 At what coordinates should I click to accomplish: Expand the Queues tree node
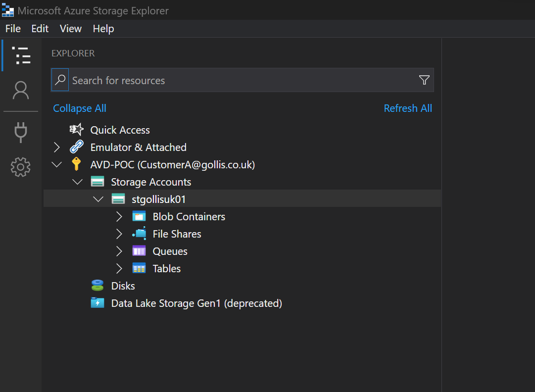pos(119,251)
